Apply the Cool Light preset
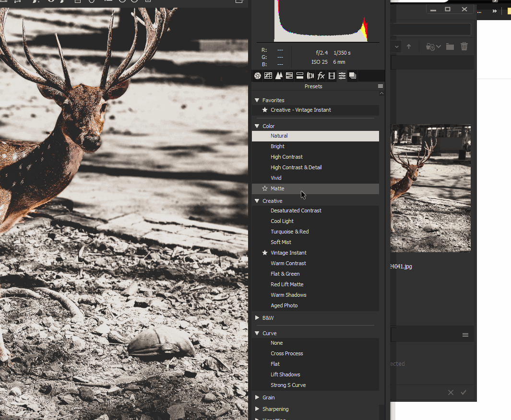The width and height of the screenshot is (511, 420). pyautogui.click(x=315, y=221)
